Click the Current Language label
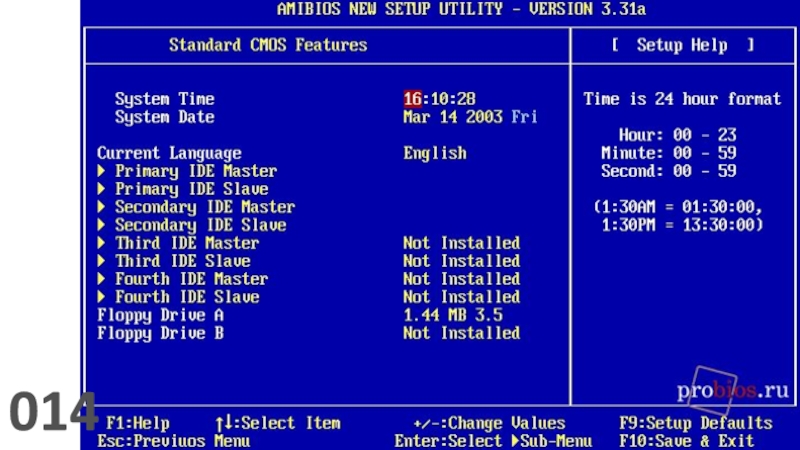 tap(169, 153)
